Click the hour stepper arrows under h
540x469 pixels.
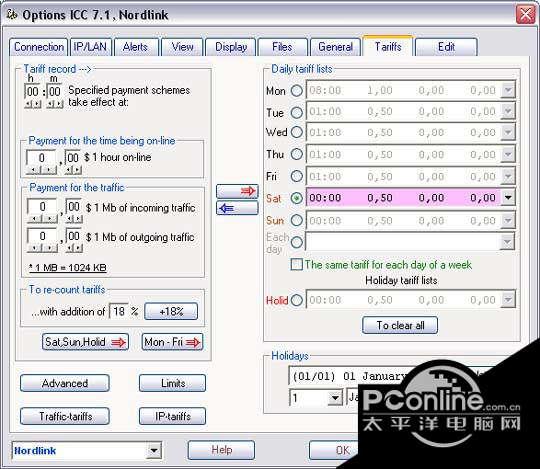[33, 104]
